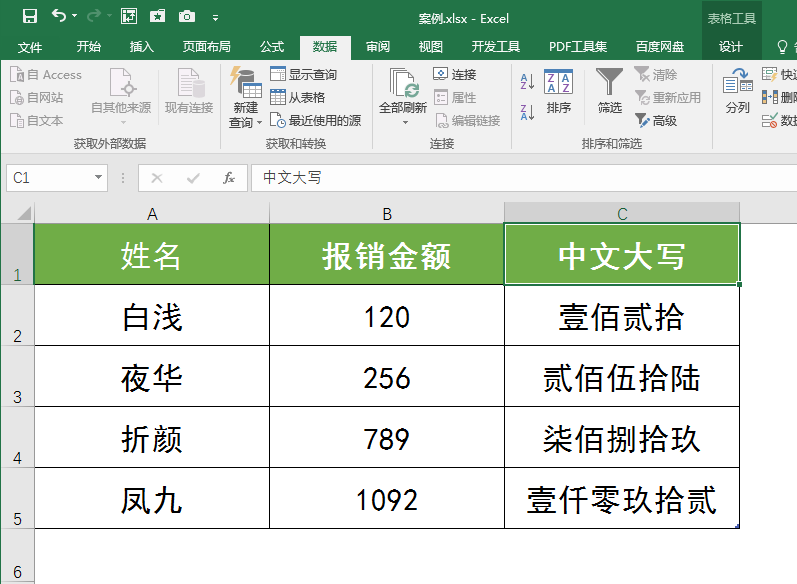Viewport: 797px width, 584px height.
Task: Toggle the 筛选 filter funnel
Action: coord(609,90)
